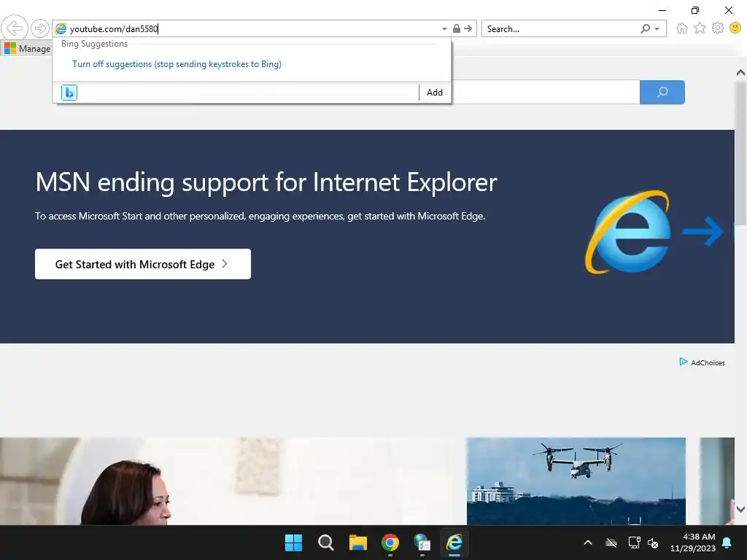
Task: Click the MSN ending support heading
Action: click(x=266, y=182)
